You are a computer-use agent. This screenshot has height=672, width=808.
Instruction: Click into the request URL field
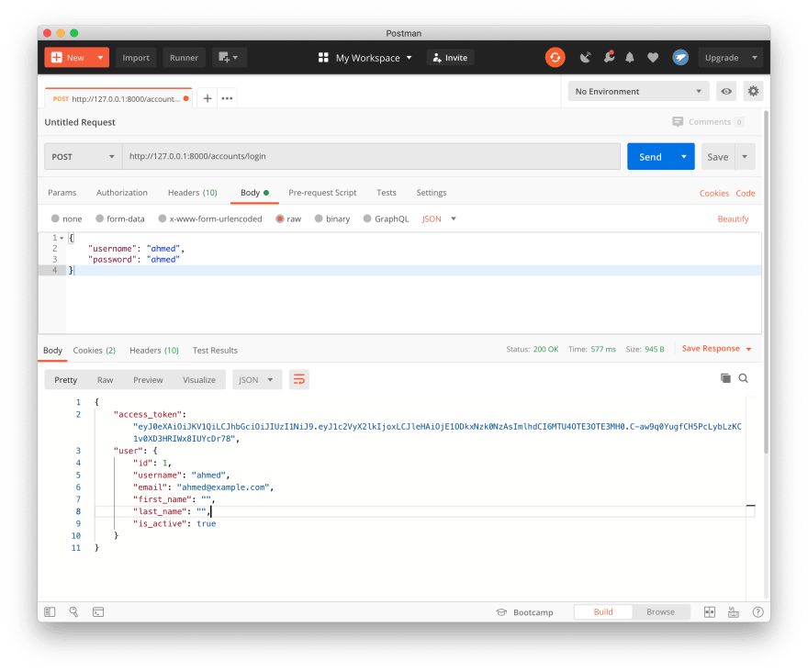tap(371, 156)
